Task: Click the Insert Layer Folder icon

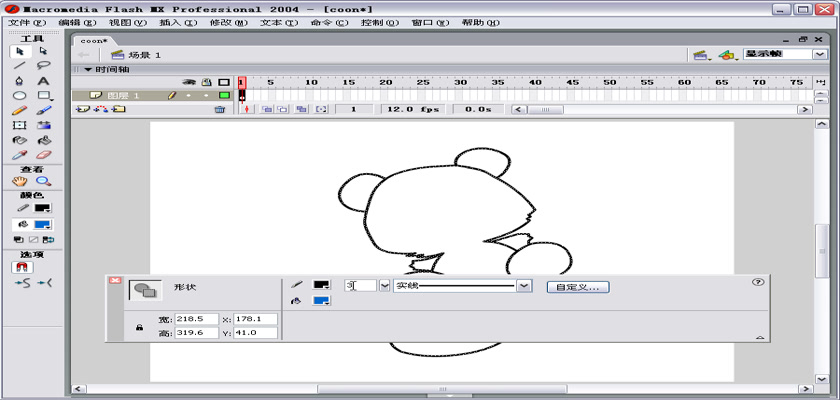Action: click(x=119, y=109)
